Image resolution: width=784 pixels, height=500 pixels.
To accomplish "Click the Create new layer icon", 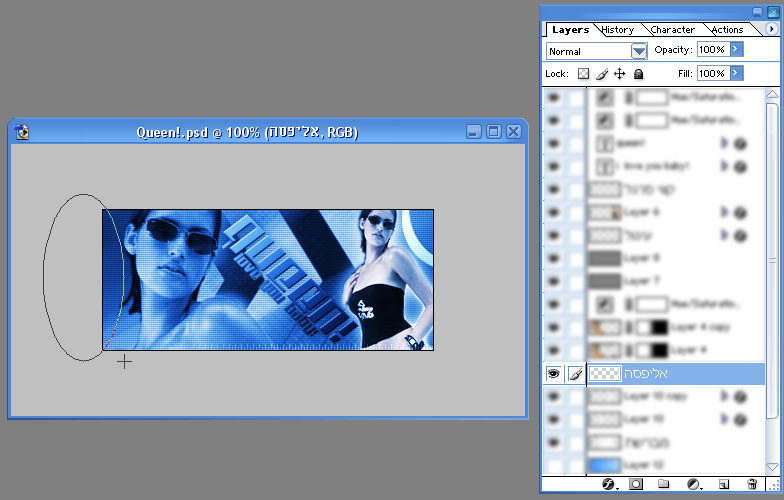I will (x=723, y=485).
